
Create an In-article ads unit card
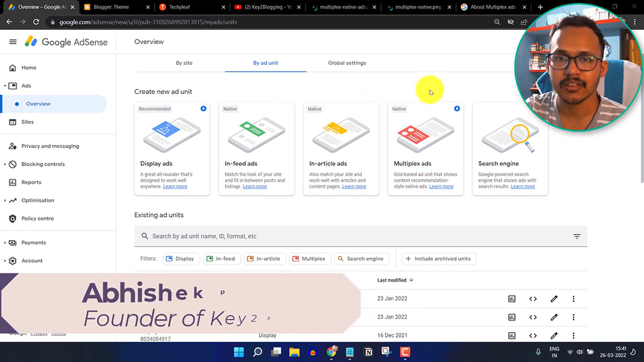pyautogui.click(x=341, y=149)
